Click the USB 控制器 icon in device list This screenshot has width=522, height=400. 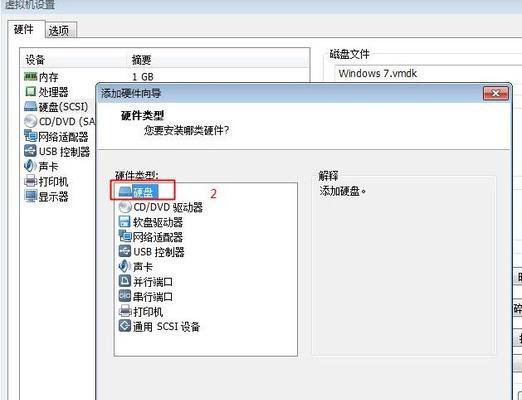[30, 151]
